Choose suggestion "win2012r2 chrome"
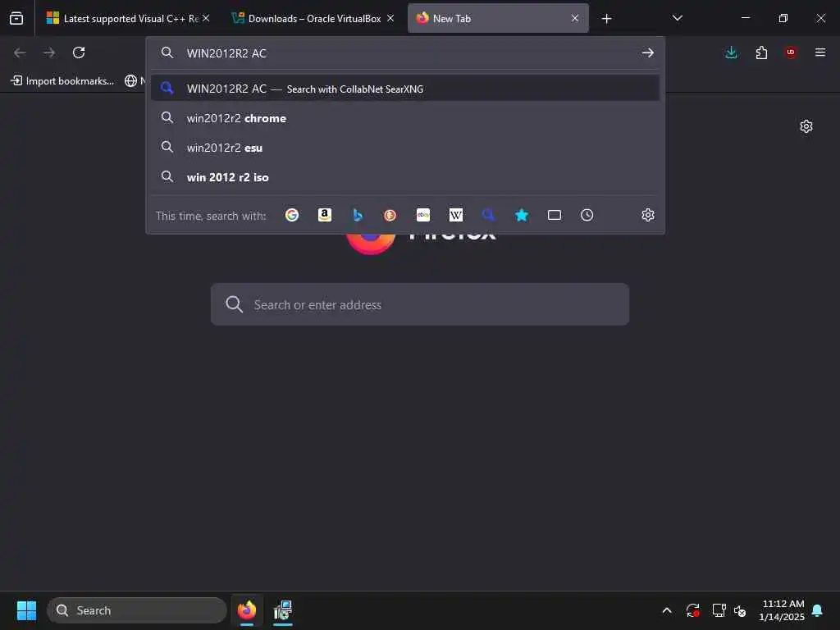This screenshot has width=840, height=630. click(405, 118)
